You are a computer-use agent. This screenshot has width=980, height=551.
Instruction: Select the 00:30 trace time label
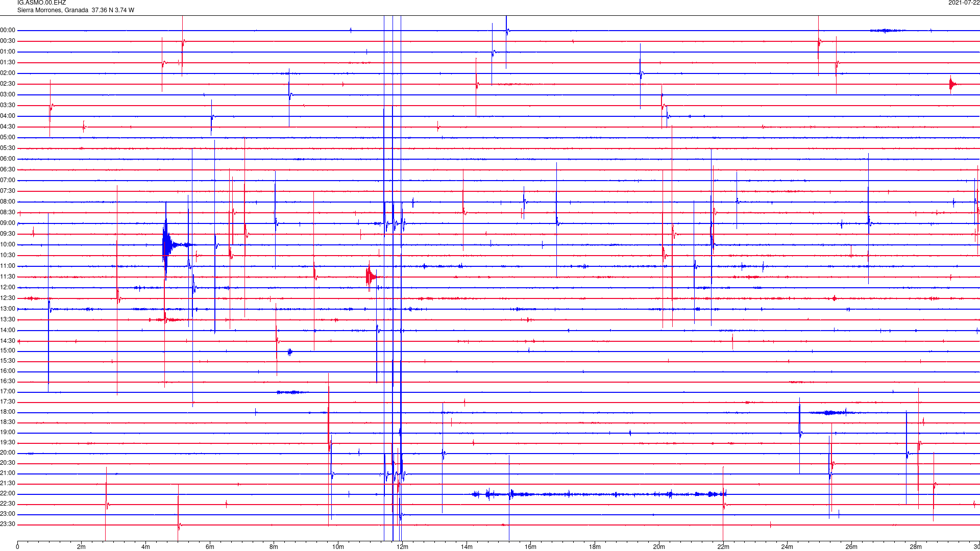8,41
